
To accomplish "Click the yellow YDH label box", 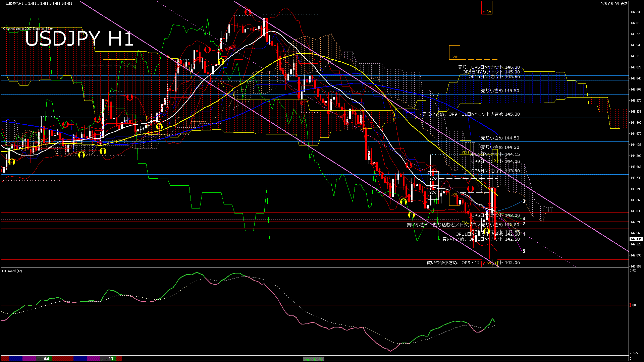I will tap(465, 152).
